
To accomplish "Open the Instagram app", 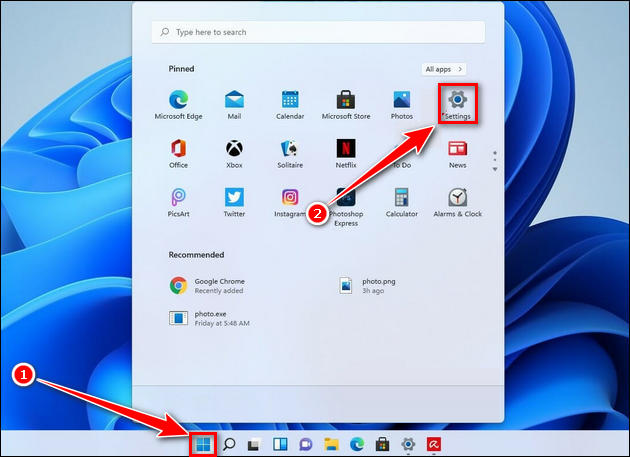I will coord(290,203).
